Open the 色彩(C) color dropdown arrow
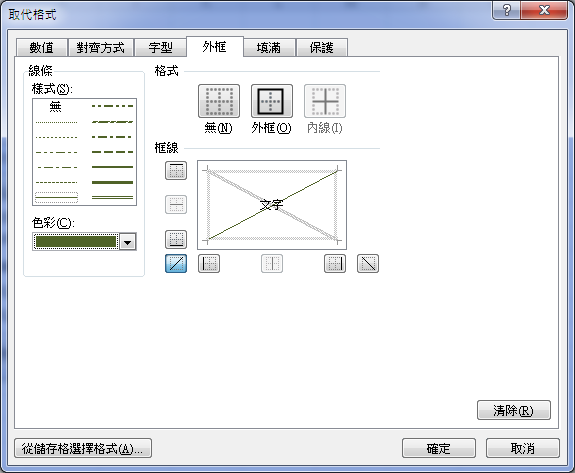Image resolution: width=575 pixels, height=473 pixels. tap(128, 242)
